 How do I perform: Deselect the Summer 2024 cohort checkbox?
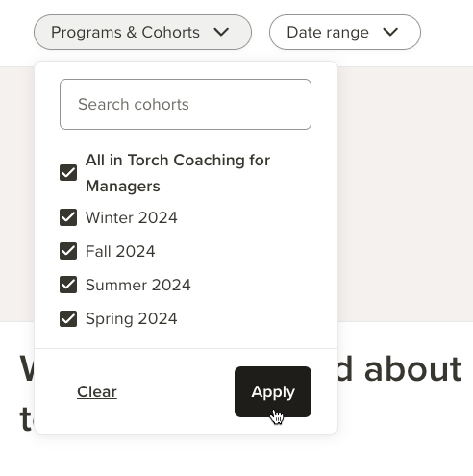coord(68,285)
